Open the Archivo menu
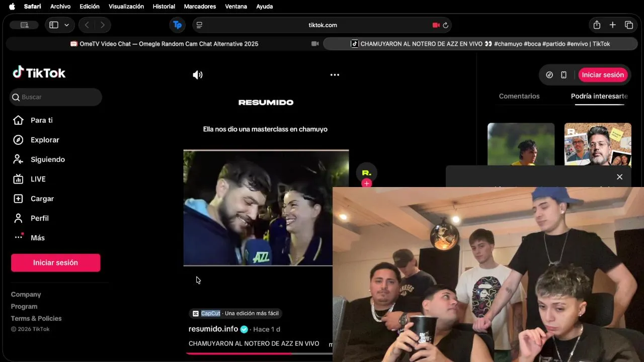This screenshot has height=362, width=644. (x=60, y=7)
